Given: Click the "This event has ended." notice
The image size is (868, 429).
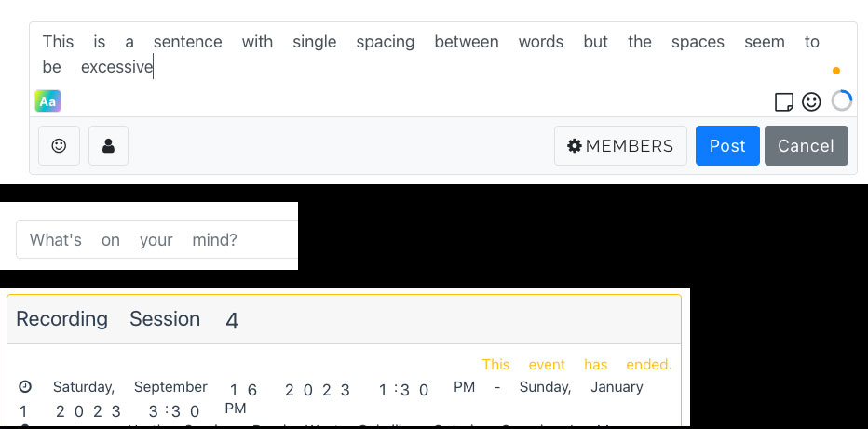Looking at the screenshot, I should (x=576, y=365).
